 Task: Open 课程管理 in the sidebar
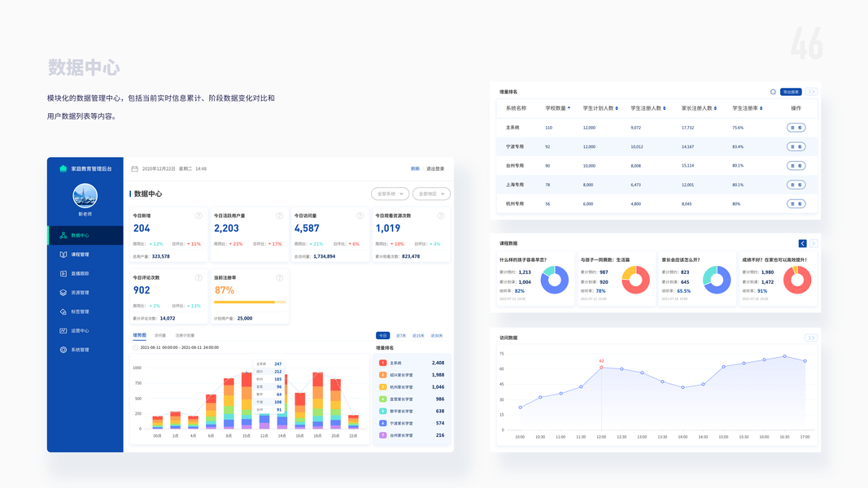coord(85,255)
